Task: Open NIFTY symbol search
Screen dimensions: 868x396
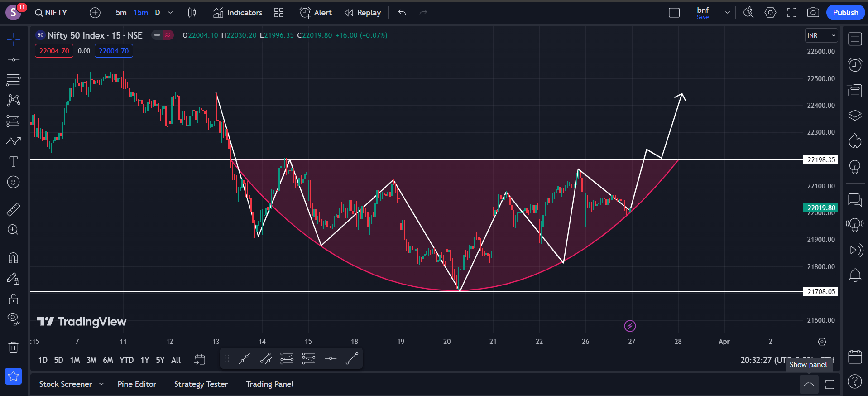Action: pyautogui.click(x=51, y=13)
